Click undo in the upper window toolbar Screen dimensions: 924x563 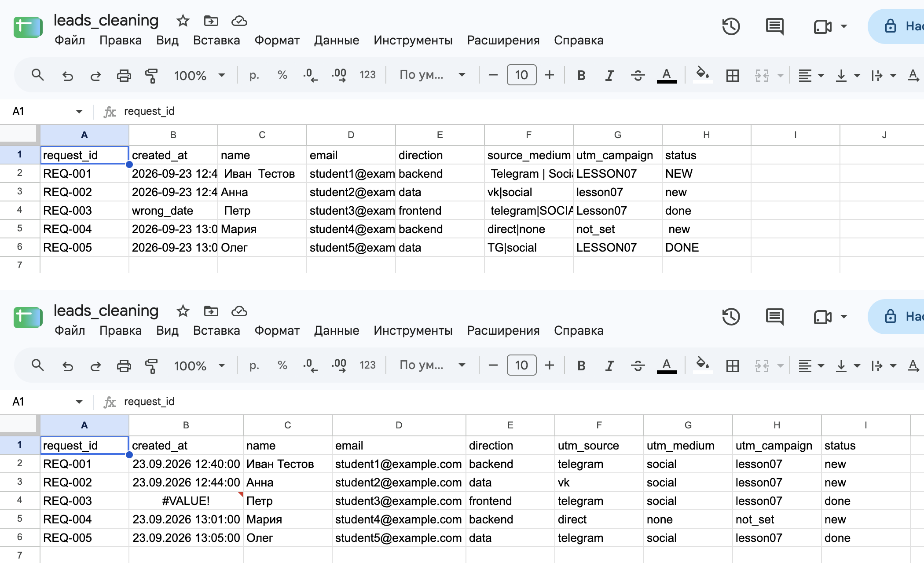(x=67, y=76)
